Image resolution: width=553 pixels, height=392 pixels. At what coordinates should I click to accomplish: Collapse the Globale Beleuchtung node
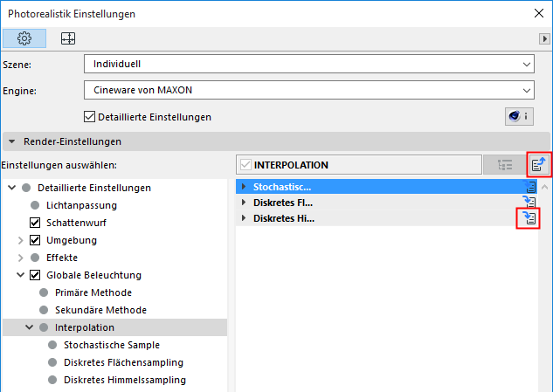click(x=20, y=275)
